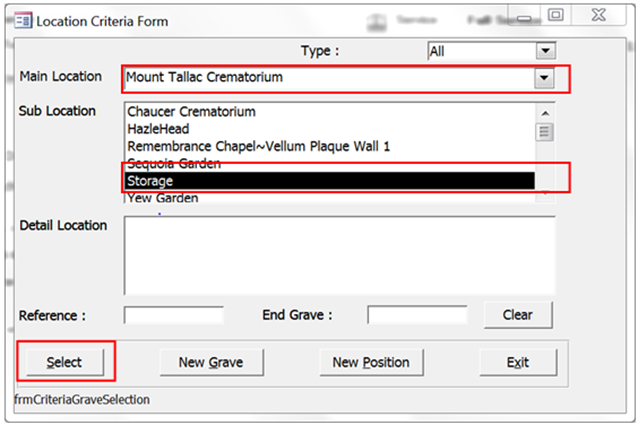The height and width of the screenshot is (425, 638).
Task: Click the Sub Location scrollbar thumb
Action: 544,132
